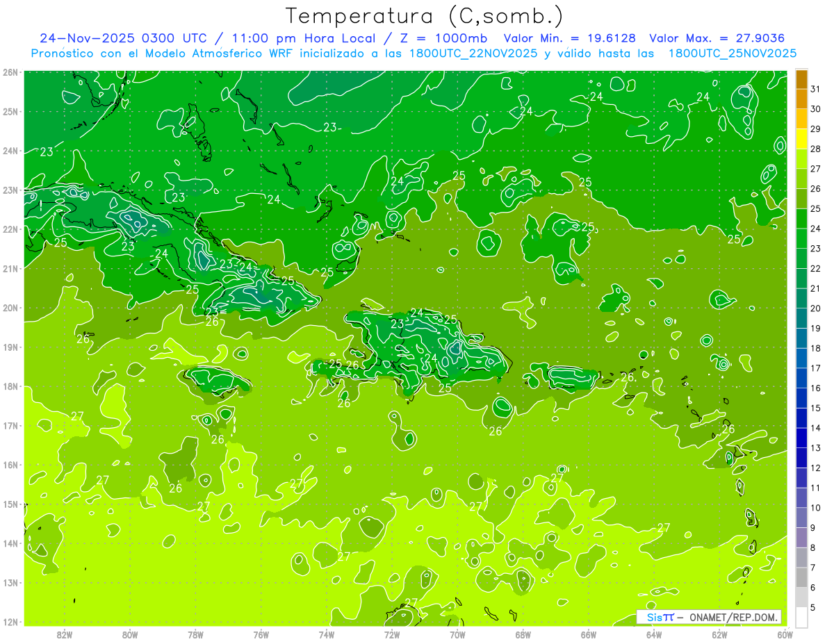
Task: Click the 26N latitude axis label
Action: (x=10, y=72)
